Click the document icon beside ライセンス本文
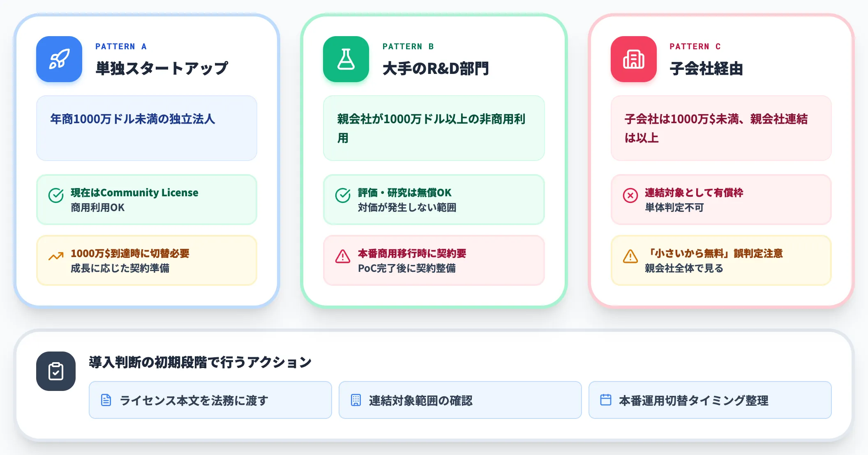Screen dimensions: 868x455 (106, 400)
